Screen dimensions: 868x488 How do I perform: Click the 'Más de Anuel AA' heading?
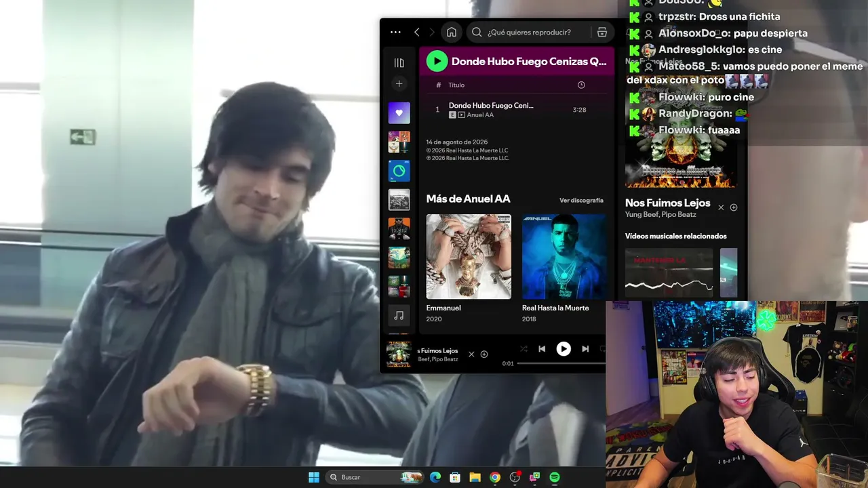click(x=468, y=199)
